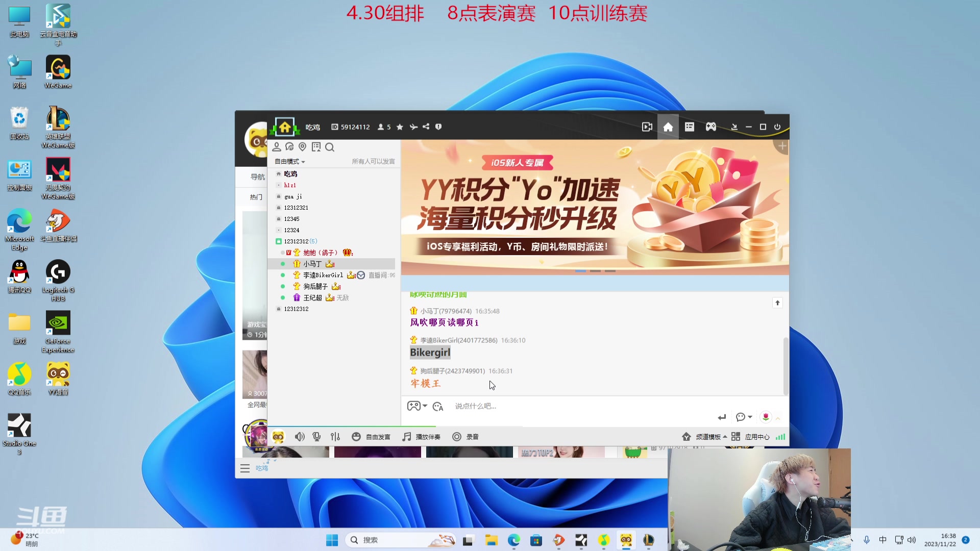Click the raccoon avatar in bottom toolbar
The width and height of the screenshot is (980, 551).
(x=278, y=437)
